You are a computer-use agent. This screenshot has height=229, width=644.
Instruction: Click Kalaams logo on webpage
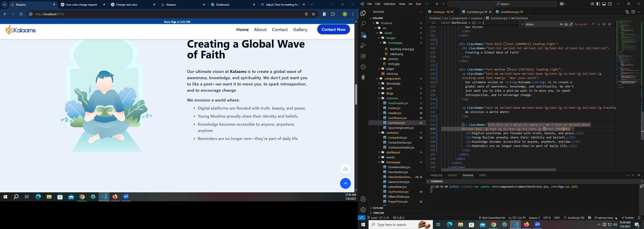[21, 30]
